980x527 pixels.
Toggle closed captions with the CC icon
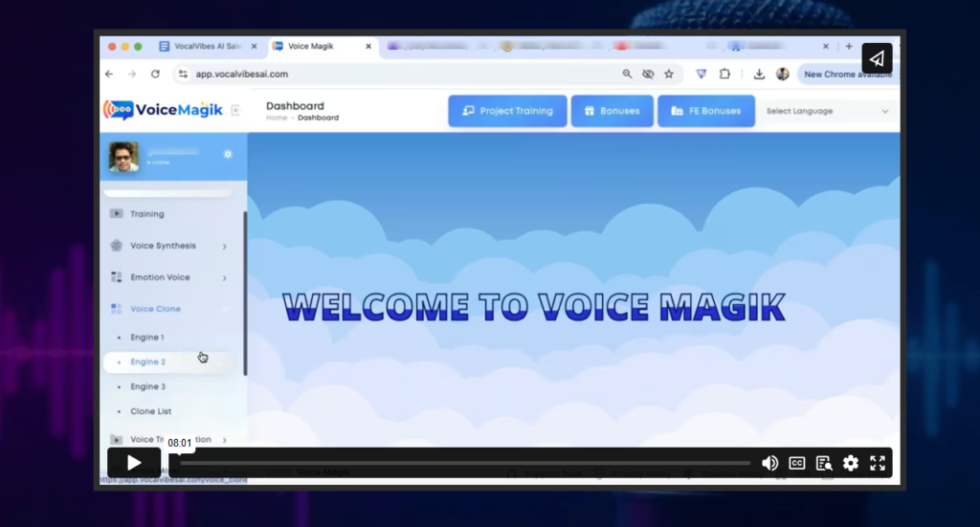coord(797,463)
